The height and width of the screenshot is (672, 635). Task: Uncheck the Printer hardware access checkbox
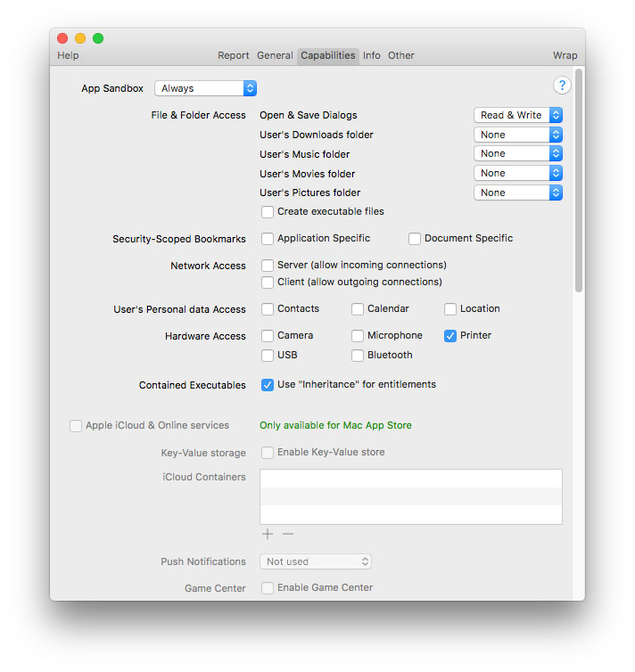(x=450, y=336)
